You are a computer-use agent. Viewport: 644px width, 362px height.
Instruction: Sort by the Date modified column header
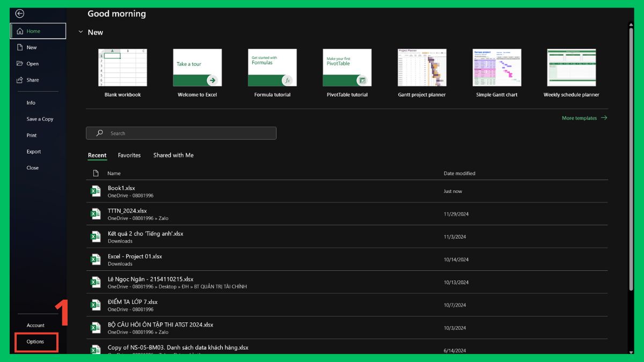[x=459, y=173]
